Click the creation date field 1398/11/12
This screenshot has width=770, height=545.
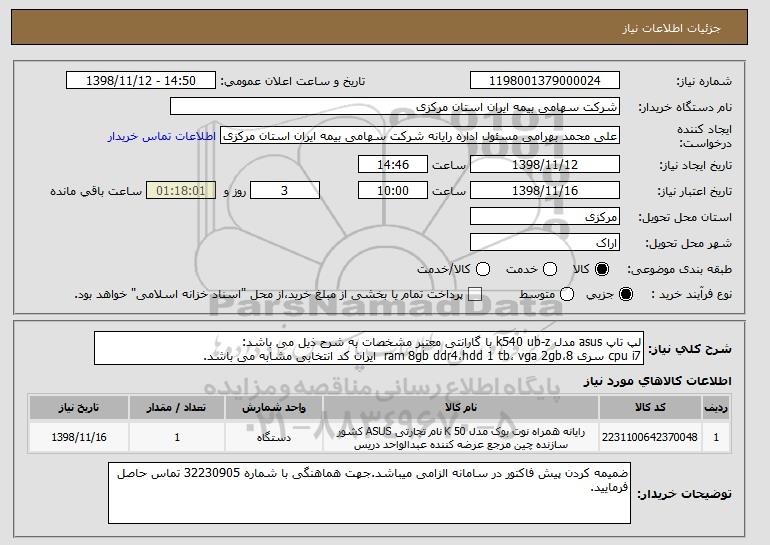[545, 164]
